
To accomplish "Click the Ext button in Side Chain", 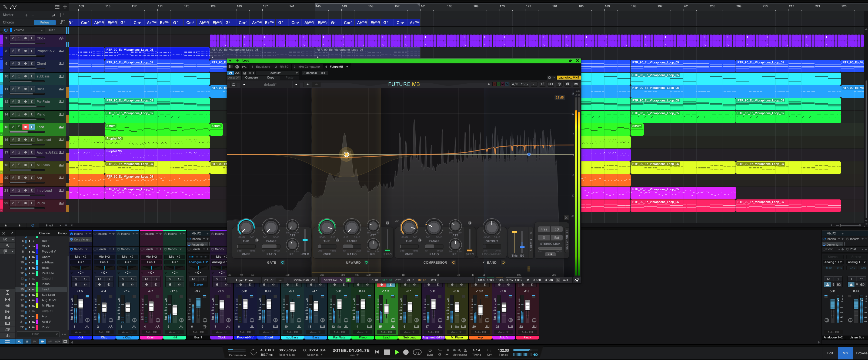I will [556, 237].
